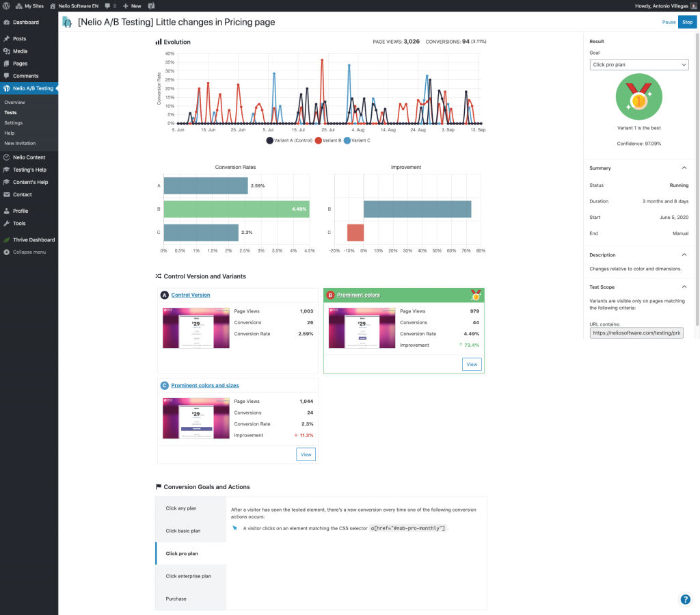The width and height of the screenshot is (700, 615).
Task: Click the Comments icon in sidebar
Action: click(x=7, y=76)
